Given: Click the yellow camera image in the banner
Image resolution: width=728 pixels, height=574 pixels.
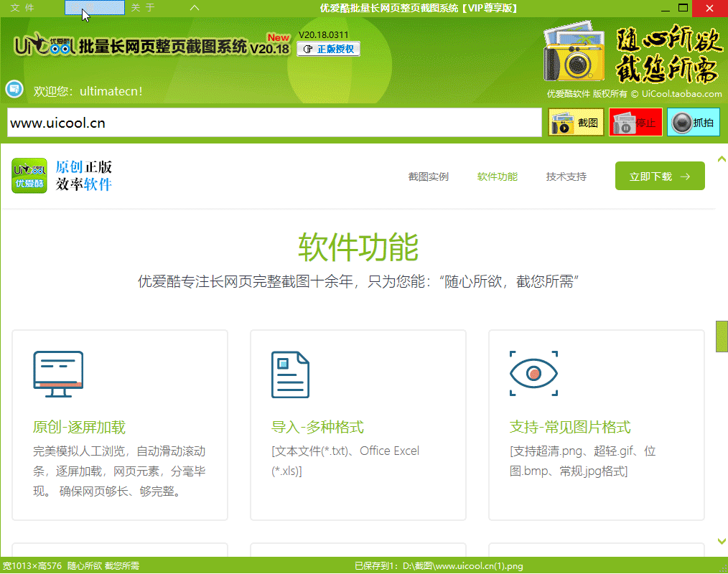Looking at the screenshot, I should tap(574, 52).
